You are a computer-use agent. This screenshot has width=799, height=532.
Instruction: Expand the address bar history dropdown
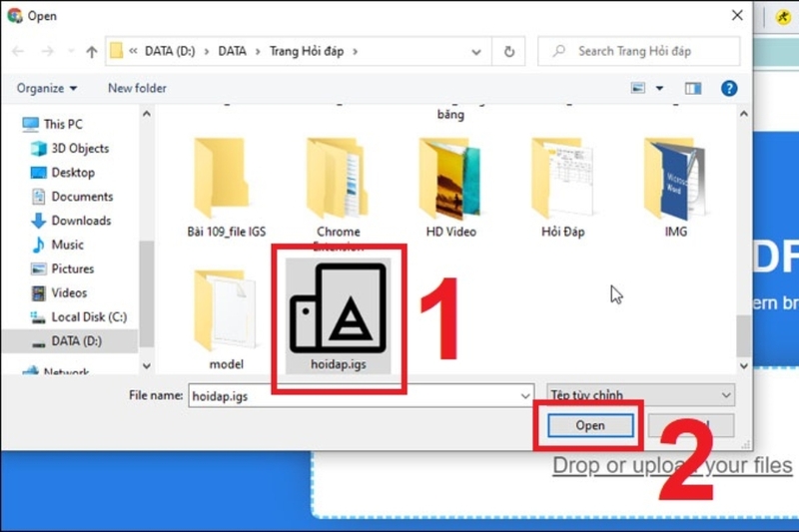(x=476, y=52)
